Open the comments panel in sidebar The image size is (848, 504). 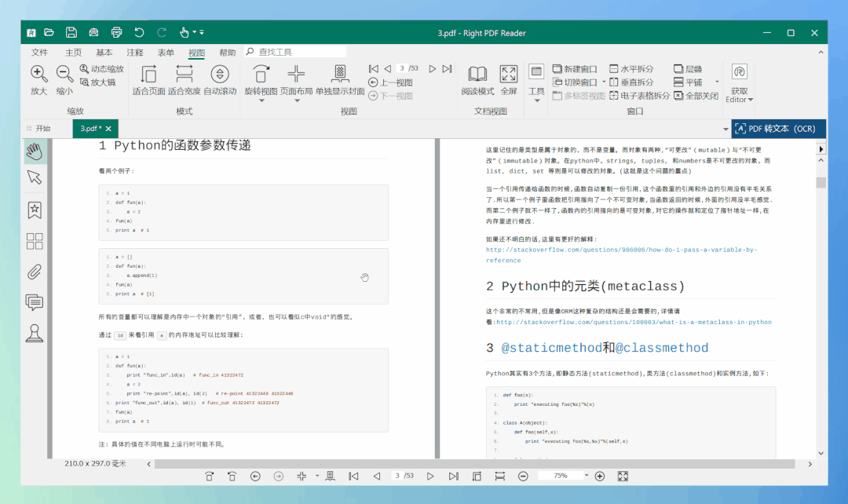click(x=35, y=301)
